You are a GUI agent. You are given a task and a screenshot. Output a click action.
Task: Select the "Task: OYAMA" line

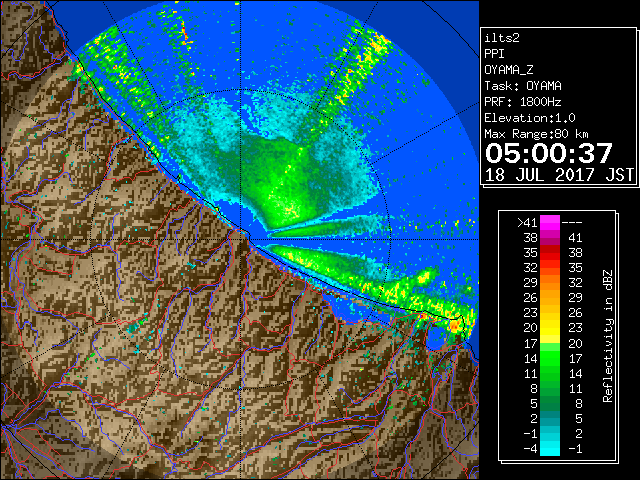point(523,86)
